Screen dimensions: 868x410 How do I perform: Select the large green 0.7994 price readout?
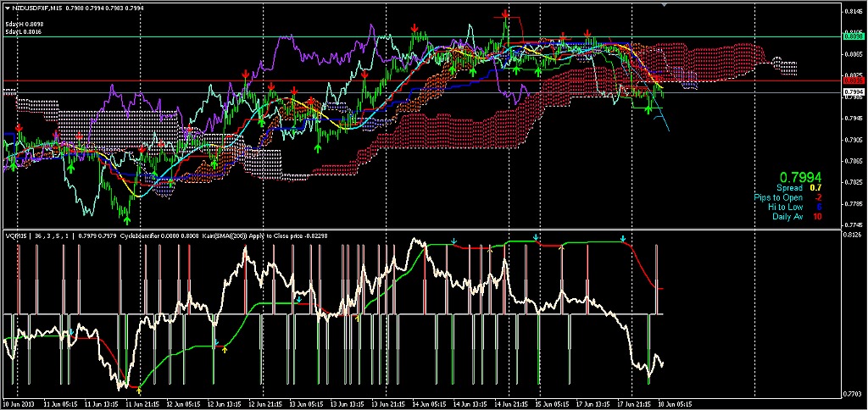(x=800, y=177)
